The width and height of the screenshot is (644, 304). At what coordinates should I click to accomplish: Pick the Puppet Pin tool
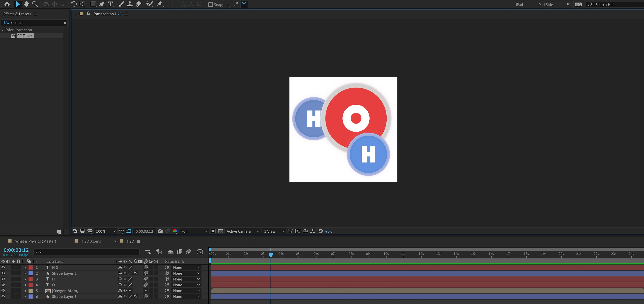[160, 4]
